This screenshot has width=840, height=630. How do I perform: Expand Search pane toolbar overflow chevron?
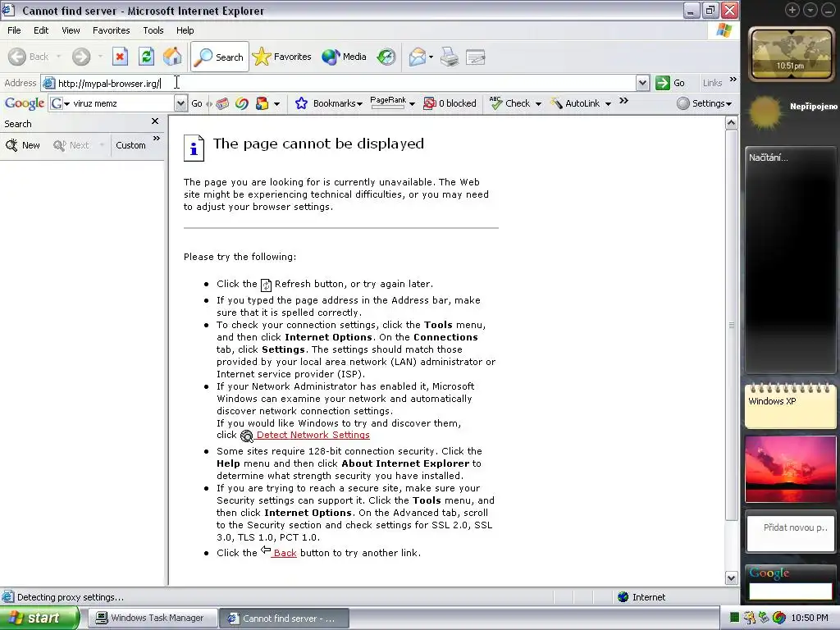click(x=157, y=138)
